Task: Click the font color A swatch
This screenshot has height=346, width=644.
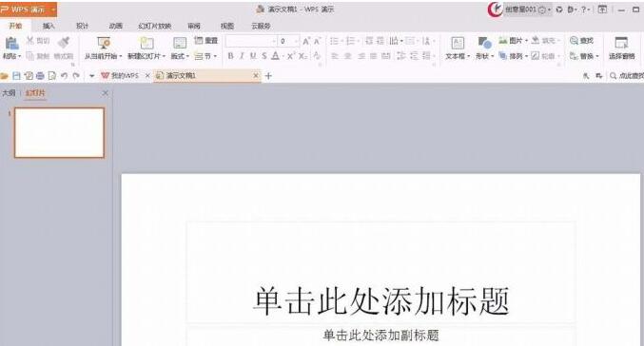Action: tap(276, 56)
